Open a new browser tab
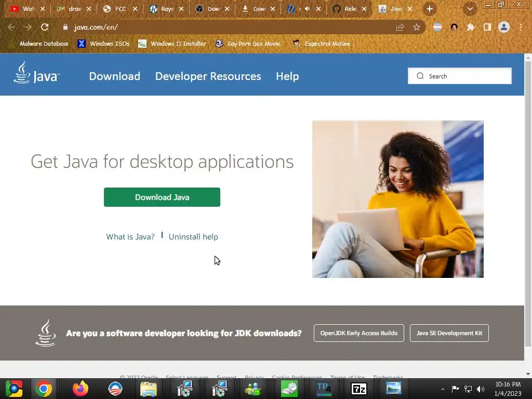The image size is (532, 399). click(430, 9)
